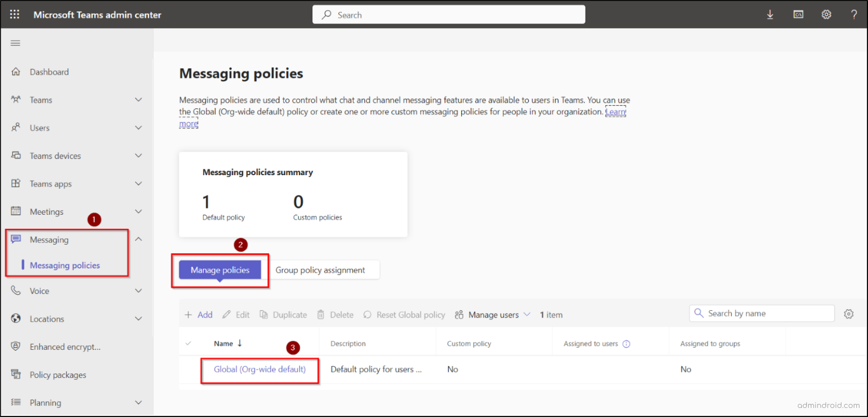This screenshot has width=868, height=417.
Task: Click the Teams sidebar icon
Action: coord(16,99)
